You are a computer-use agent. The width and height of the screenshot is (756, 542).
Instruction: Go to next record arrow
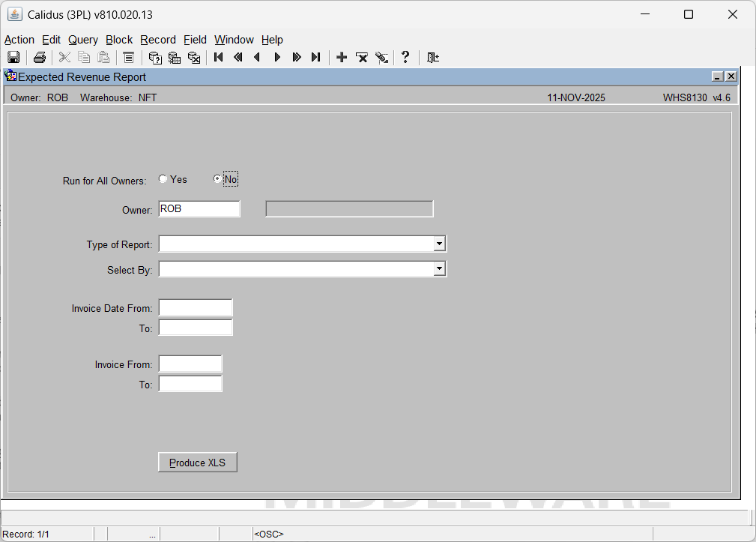[277, 58]
